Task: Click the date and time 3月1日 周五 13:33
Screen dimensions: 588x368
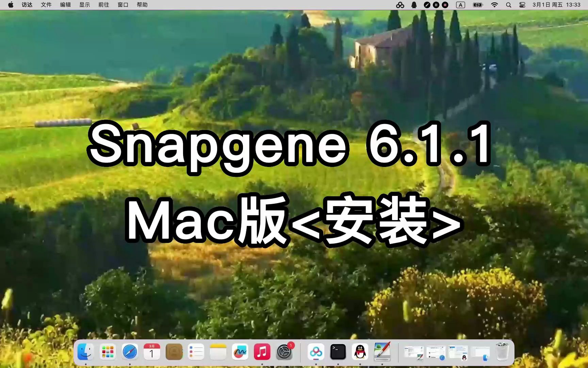Action: pyautogui.click(x=556, y=5)
